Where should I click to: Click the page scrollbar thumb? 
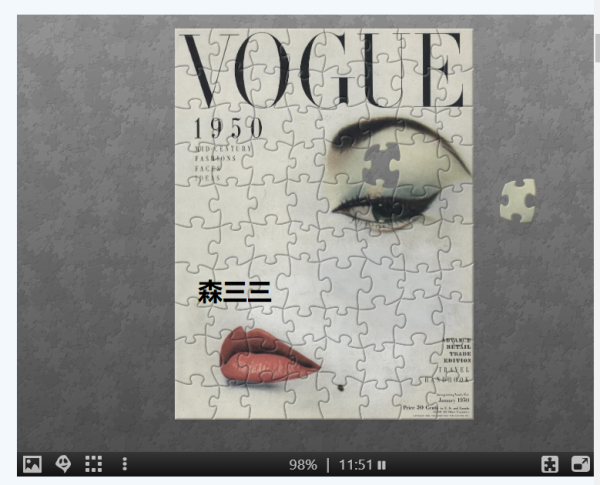tap(597, 47)
